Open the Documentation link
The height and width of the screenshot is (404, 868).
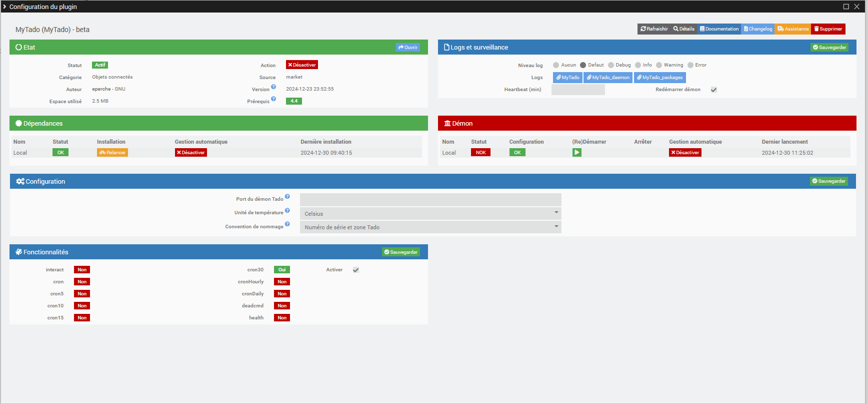coord(719,29)
